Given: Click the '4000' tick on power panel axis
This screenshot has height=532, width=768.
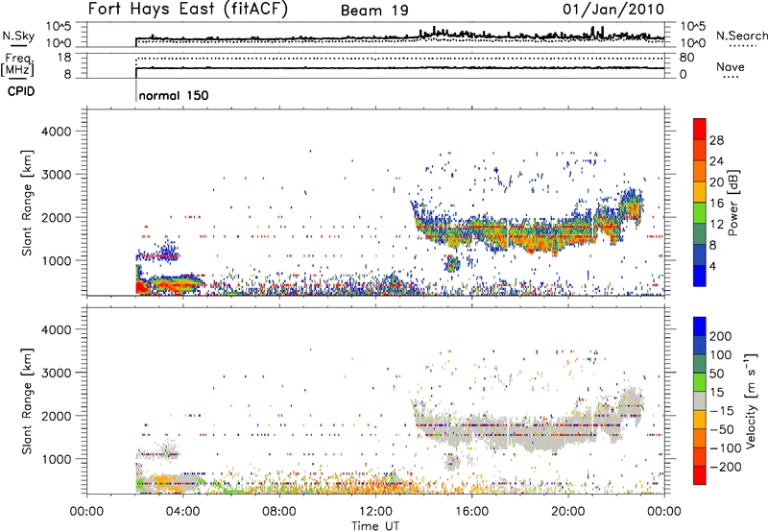Looking at the screenshot, I should tap(56, 132).
